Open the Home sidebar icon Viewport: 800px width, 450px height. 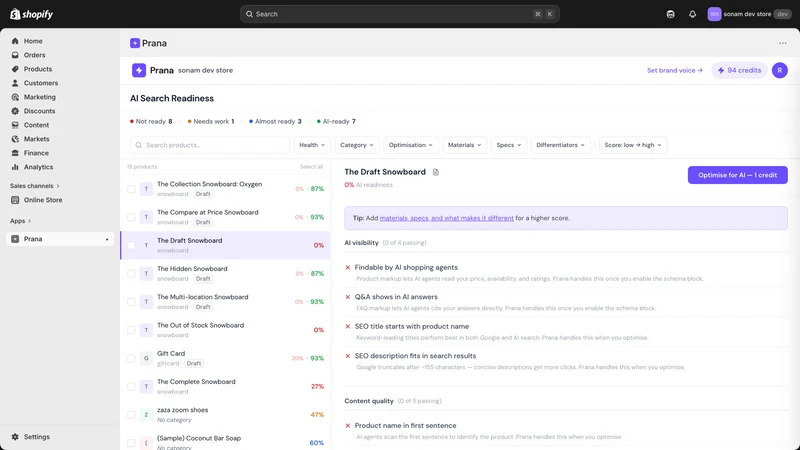tap(15, 41)
